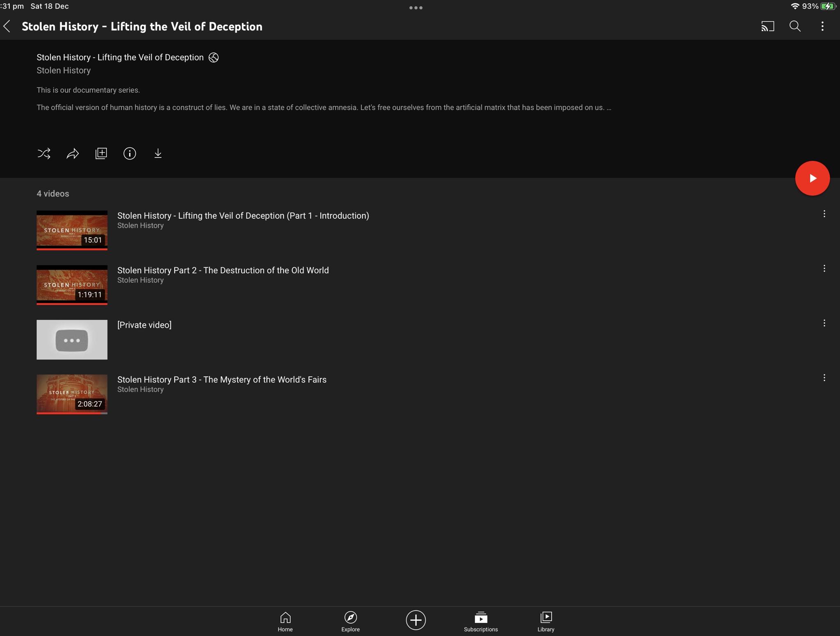Switch to the Library tab

pyautogui.click(x=546, y=621)
